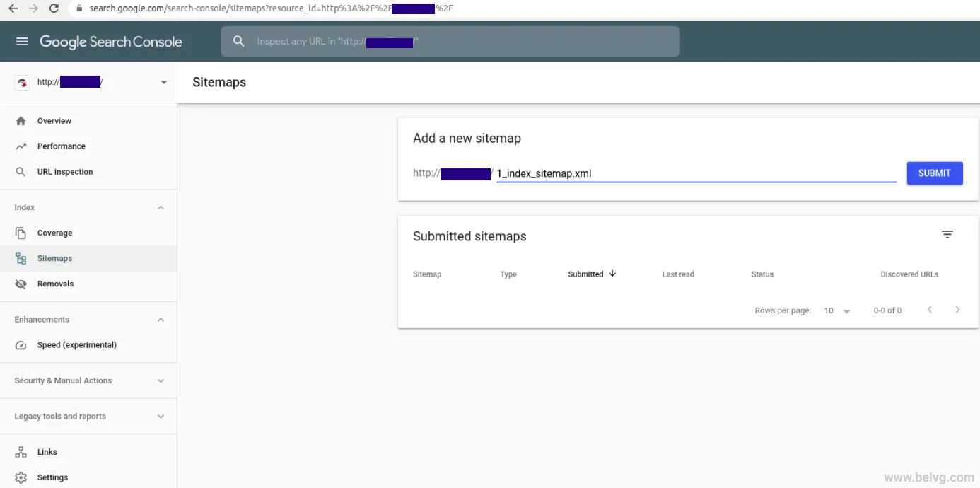Open the property selector dropdown
The height and width of the screenshot is (488, 980).
(164, 82)
